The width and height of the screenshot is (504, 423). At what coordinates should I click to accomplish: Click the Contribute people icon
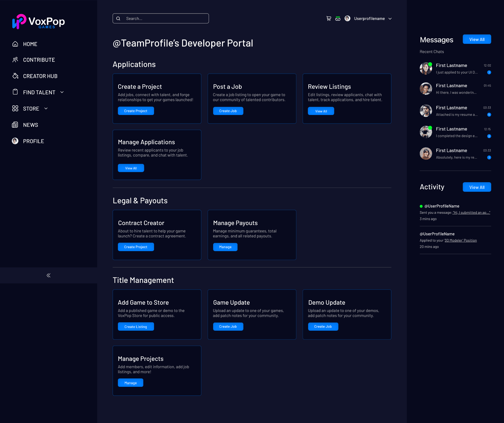tap(15, 60)
